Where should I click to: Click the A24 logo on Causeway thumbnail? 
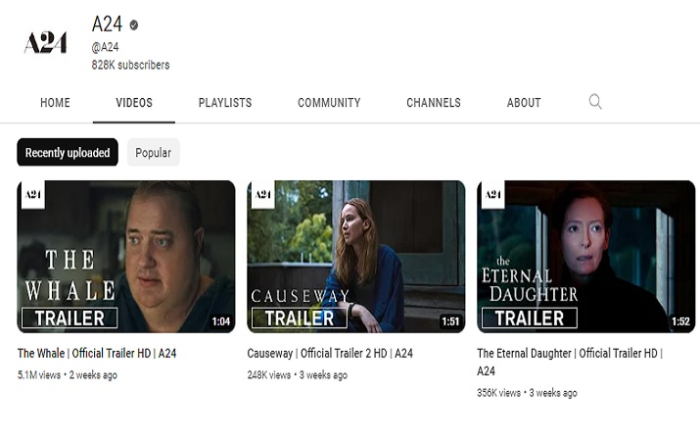[x=263, y=195]
